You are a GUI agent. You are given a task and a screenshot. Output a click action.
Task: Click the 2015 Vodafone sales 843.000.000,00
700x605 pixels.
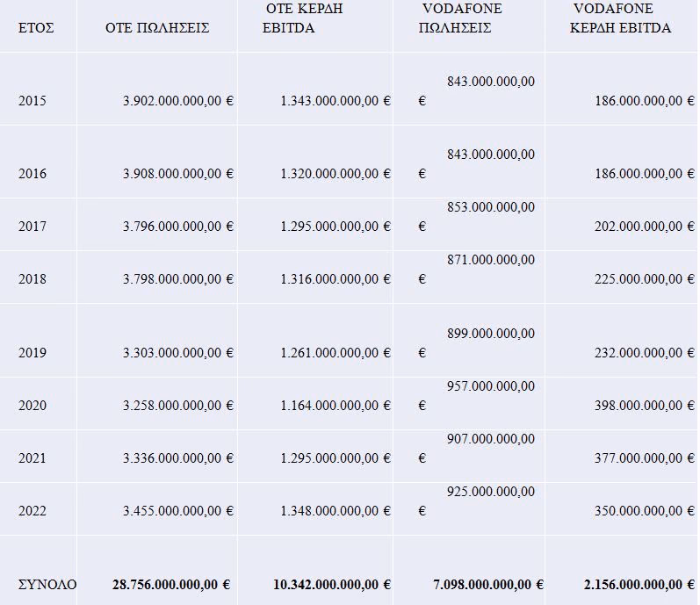pos(491,82)
